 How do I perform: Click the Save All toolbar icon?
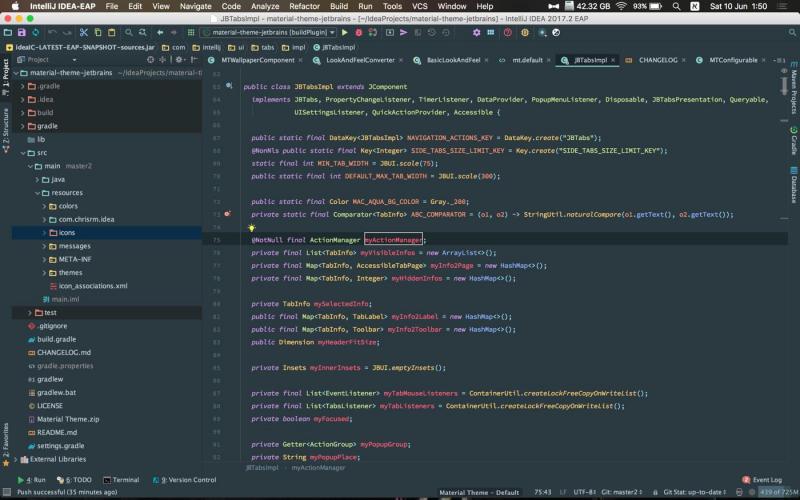pyautogui.click(x=21, y=32)
